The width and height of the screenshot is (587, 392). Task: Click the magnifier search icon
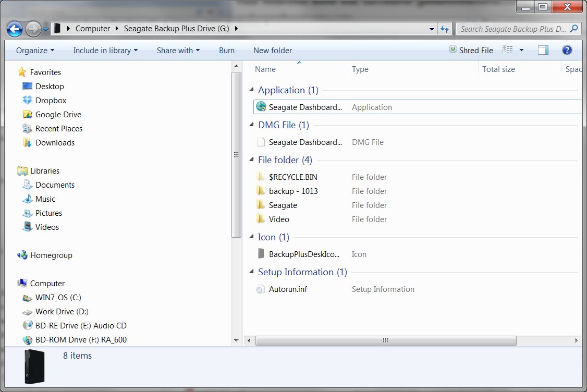coord(574,29)
